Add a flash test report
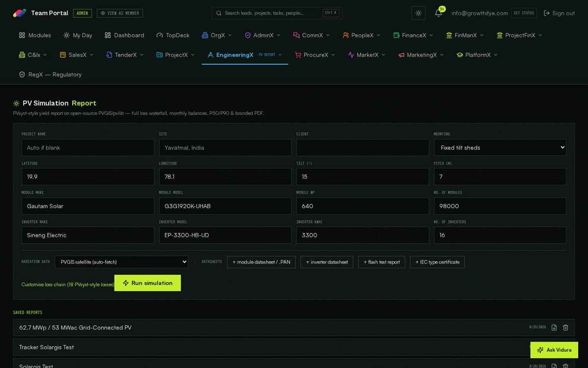This screenshot has height=368, width=588. point(382,262)
